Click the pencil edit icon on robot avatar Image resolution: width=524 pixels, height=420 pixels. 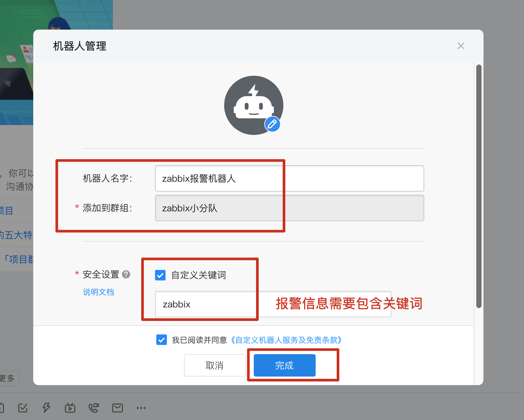pos(272,124)
